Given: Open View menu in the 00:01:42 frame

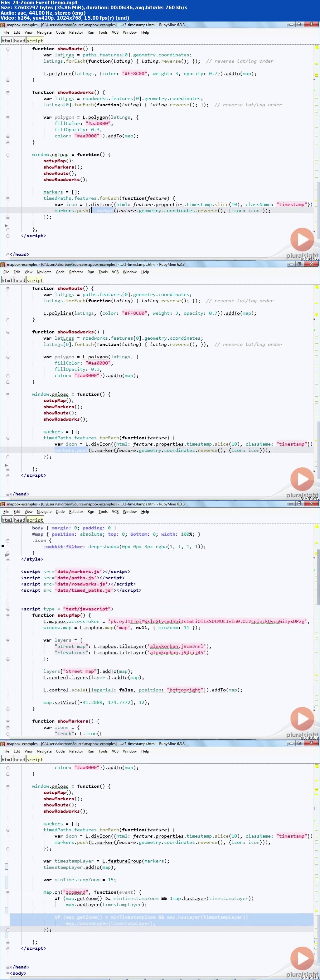Looking at the screenshot, I should pos(29,32).
